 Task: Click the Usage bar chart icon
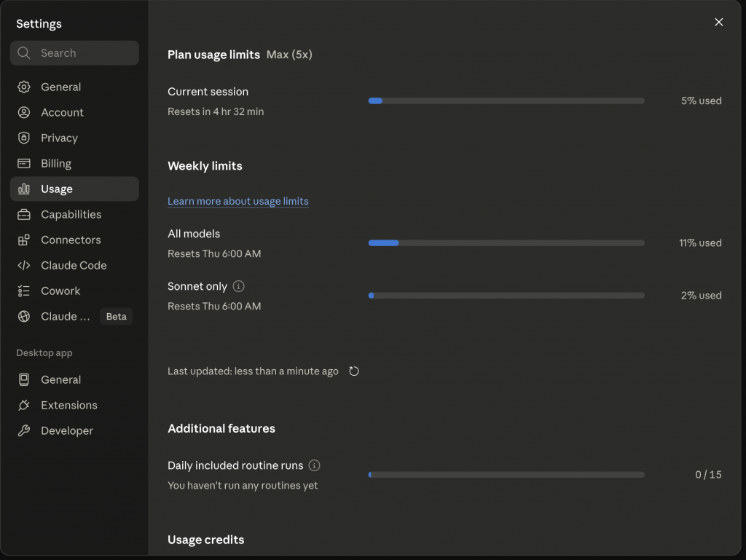tap(24, 189)
